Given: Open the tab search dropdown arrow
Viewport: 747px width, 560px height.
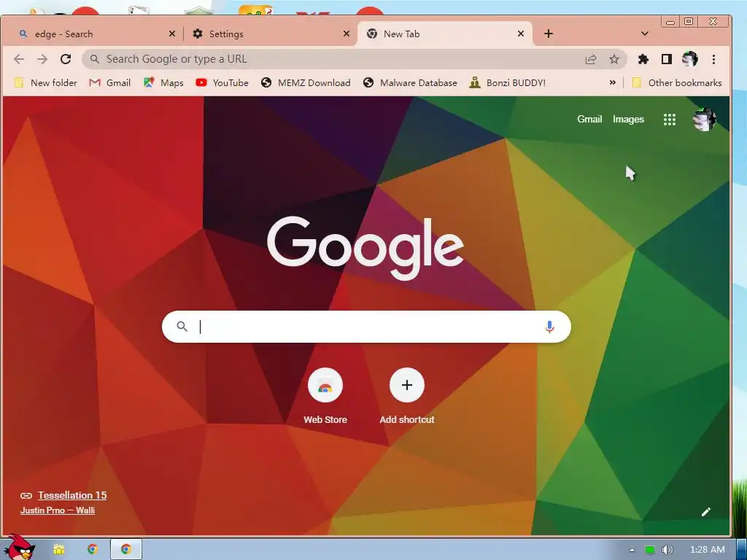Looking at the screenshot, I should [x=645, y=34].
